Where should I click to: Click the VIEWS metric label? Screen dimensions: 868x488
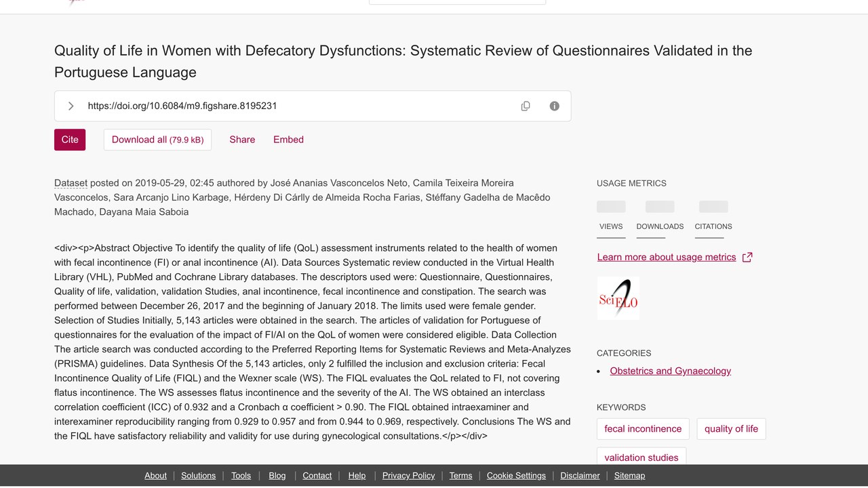coord(611,226)
